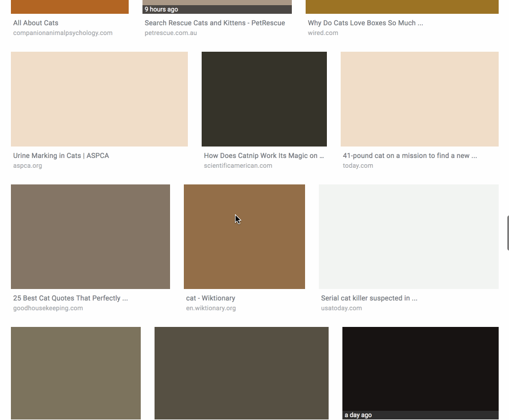Open the 41-pound cat image thumbnail
The image size is (509, 420).
419,99
